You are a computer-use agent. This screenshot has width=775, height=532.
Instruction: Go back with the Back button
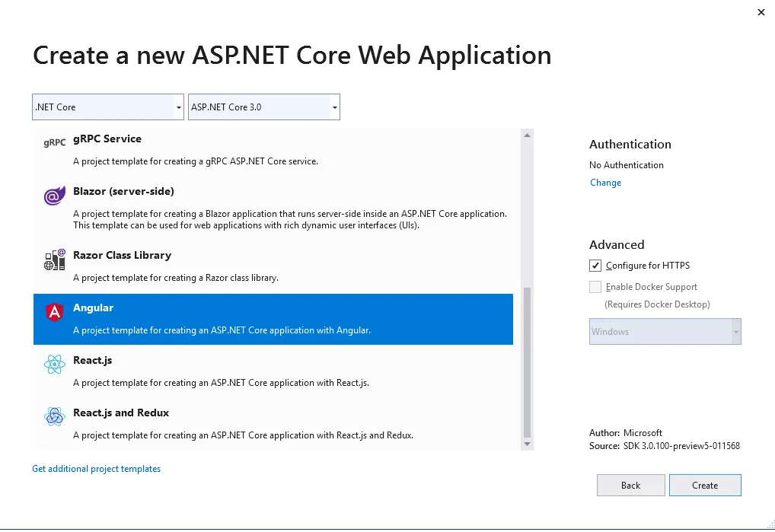coord(630,485)
